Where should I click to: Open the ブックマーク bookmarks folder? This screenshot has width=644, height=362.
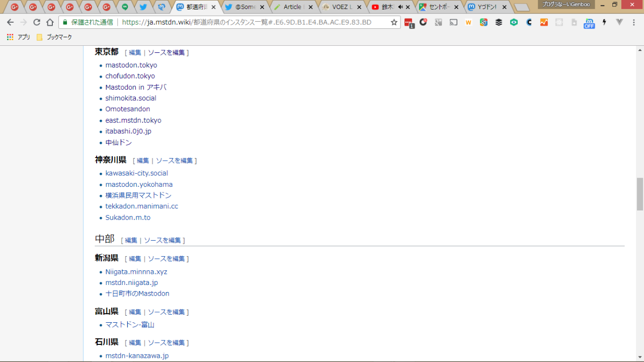[54, 37]
